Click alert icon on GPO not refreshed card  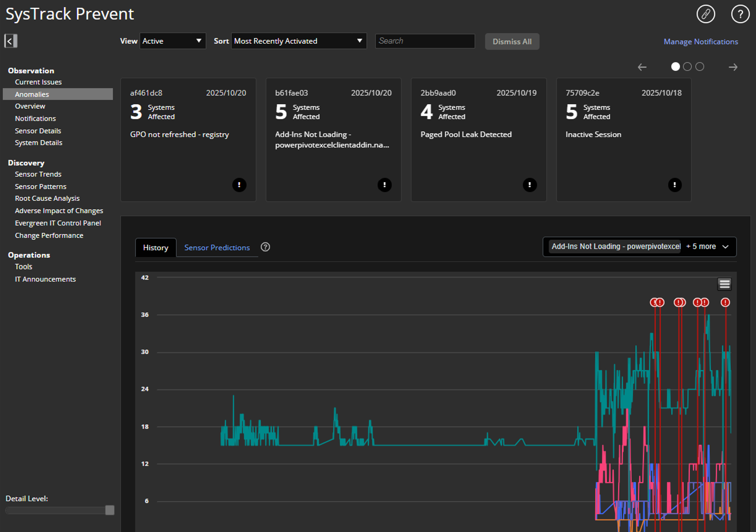(x=239, y=185)
